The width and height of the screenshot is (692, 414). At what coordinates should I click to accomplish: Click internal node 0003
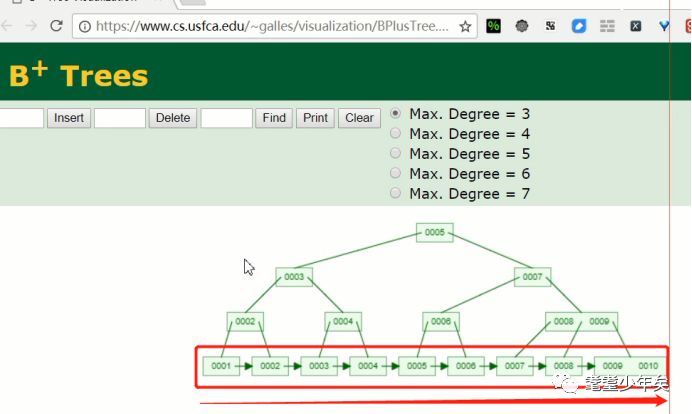(294, 277)
